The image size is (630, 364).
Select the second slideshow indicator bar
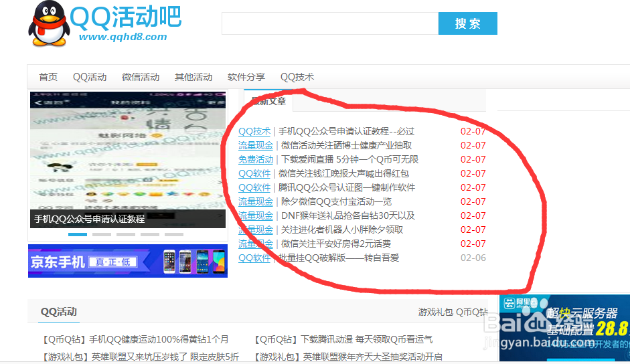(x=102, y=234)
